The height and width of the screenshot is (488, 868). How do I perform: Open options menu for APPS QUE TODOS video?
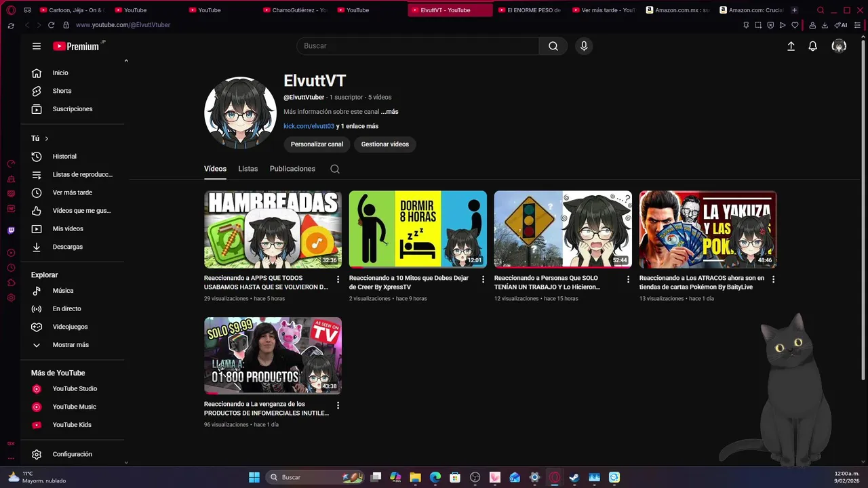pyautogui.click(x=338, y=279)
